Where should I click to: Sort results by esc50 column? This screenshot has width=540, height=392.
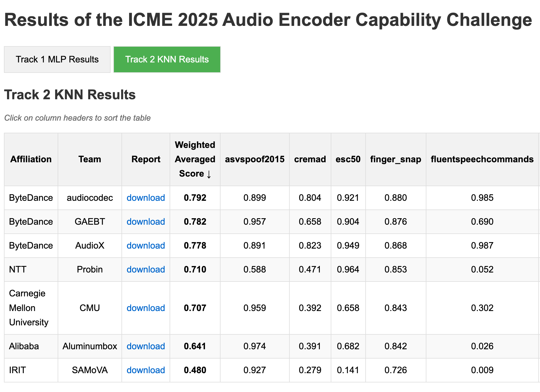pyautogui.click(x=348, y=159)
